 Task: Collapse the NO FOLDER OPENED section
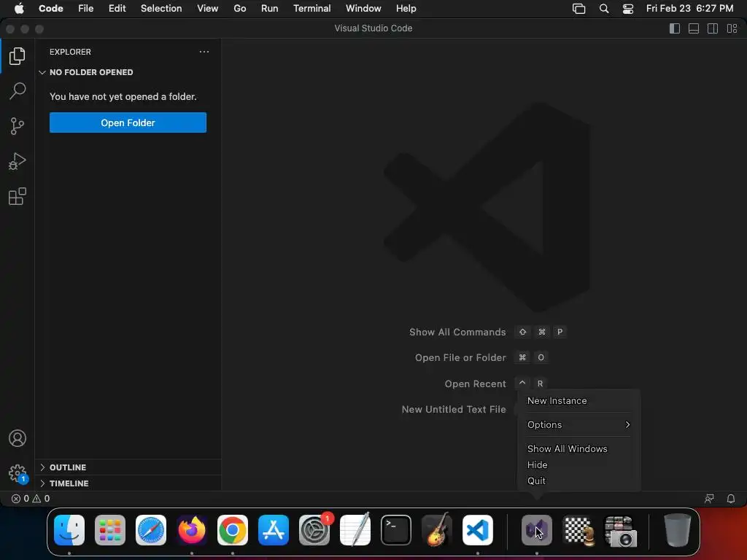point(128,72)
